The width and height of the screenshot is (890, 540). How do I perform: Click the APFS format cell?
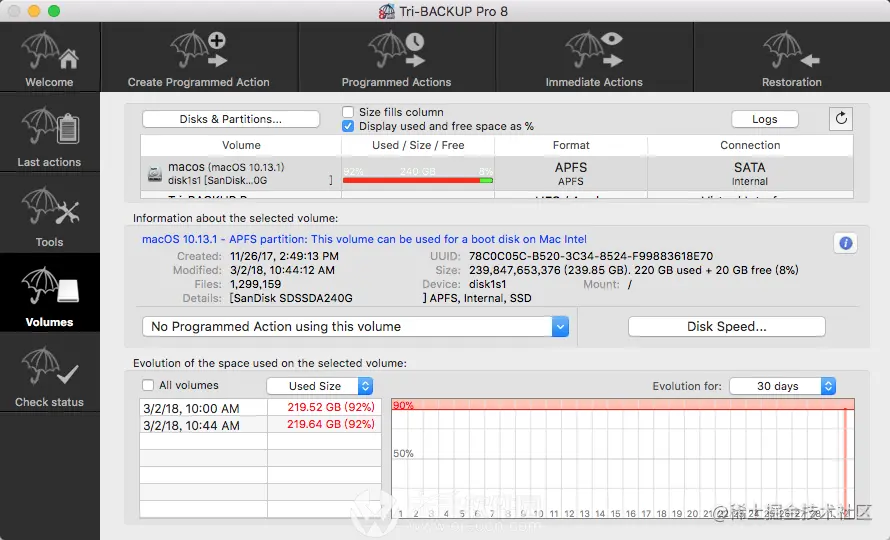click(571, 174)
